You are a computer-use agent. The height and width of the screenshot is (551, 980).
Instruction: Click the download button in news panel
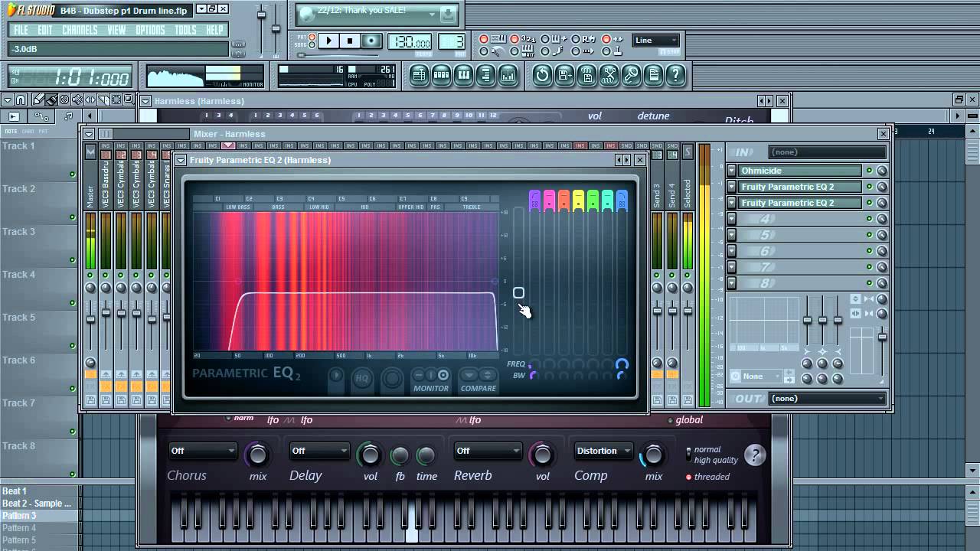[x=449, y=15]
